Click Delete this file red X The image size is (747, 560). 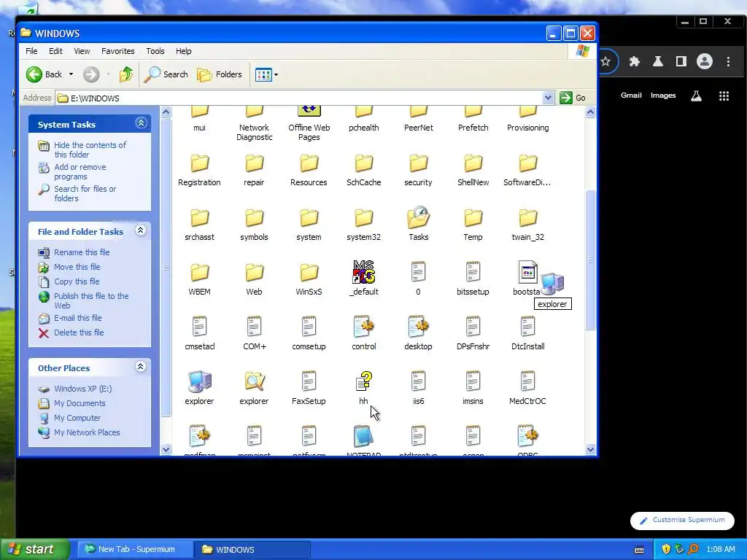tap(44, 332)
